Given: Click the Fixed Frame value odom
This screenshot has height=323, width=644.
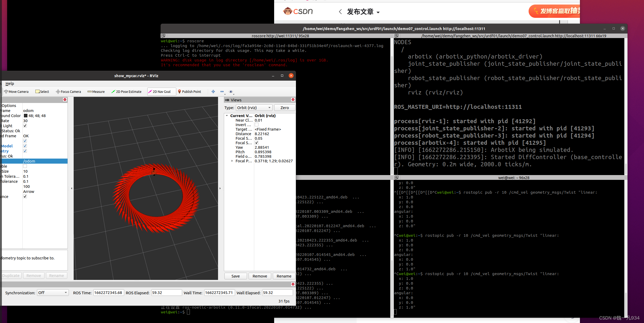Looking at the screenshot, I should (x=28, y=111).
